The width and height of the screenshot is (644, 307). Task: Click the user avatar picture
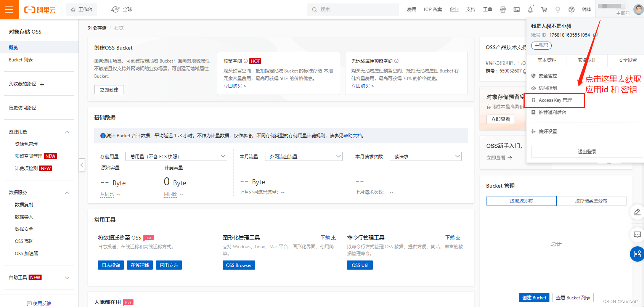[x=638, y=10]
